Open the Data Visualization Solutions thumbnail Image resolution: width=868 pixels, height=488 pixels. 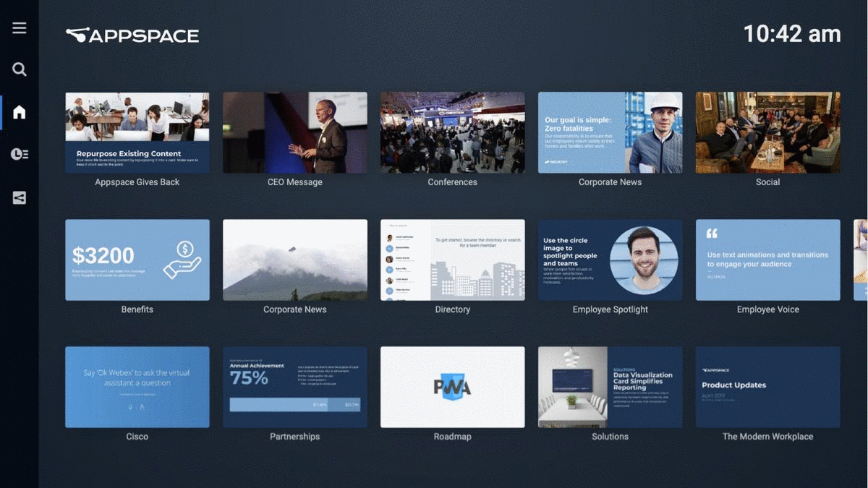point(610,387)
